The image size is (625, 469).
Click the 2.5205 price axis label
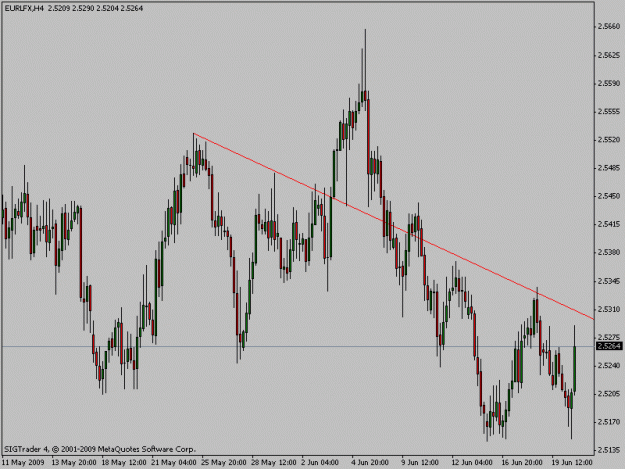[x=609, y=394]
